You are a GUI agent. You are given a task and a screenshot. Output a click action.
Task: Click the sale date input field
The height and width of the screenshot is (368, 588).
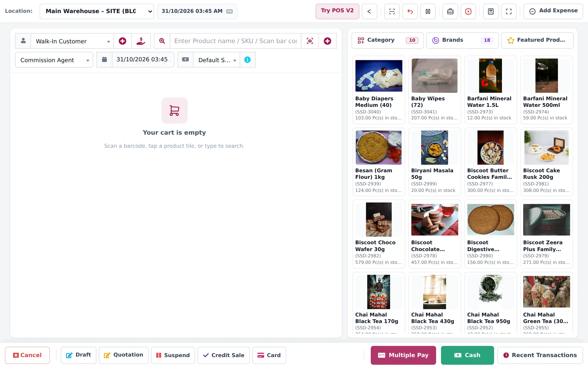point(143,60)
